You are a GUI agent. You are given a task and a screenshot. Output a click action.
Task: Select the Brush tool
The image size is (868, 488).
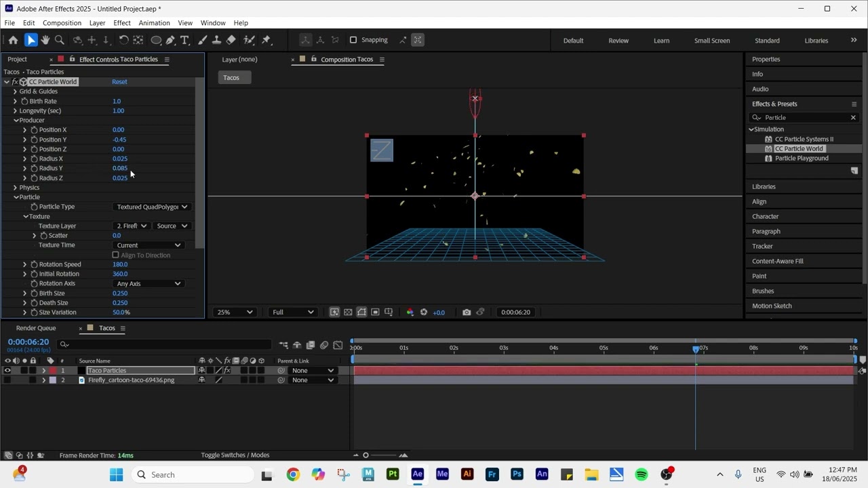tap(202, 40)
